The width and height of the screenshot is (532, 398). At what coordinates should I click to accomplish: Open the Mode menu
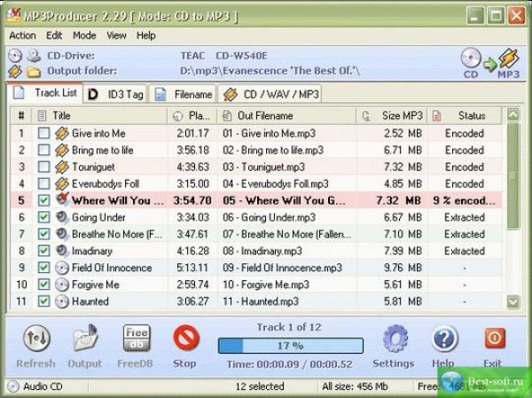(x=84, y=35)
